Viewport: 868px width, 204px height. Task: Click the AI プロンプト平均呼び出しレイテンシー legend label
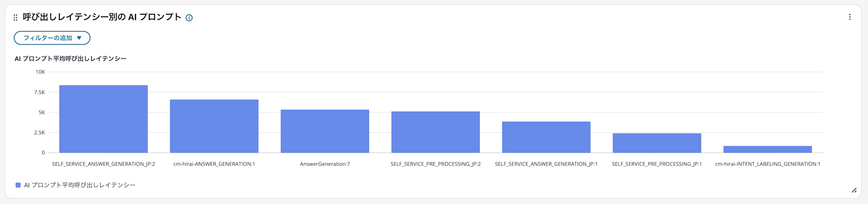[x=80, y=185]
